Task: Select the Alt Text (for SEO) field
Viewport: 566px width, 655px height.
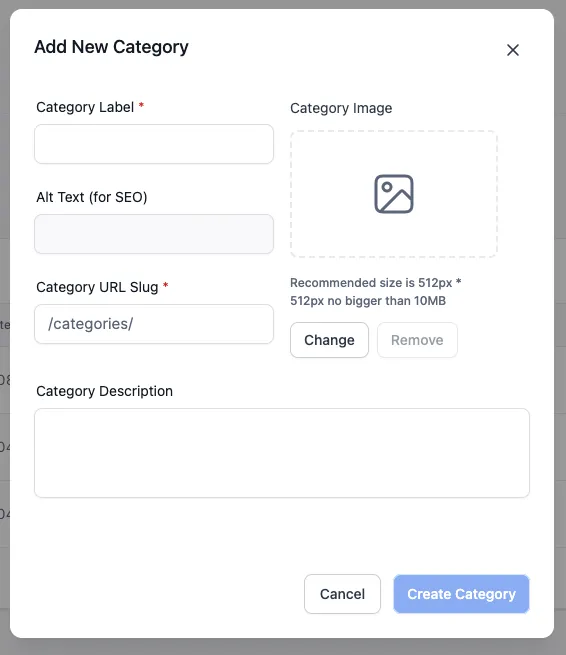Action: pos(154,234)
